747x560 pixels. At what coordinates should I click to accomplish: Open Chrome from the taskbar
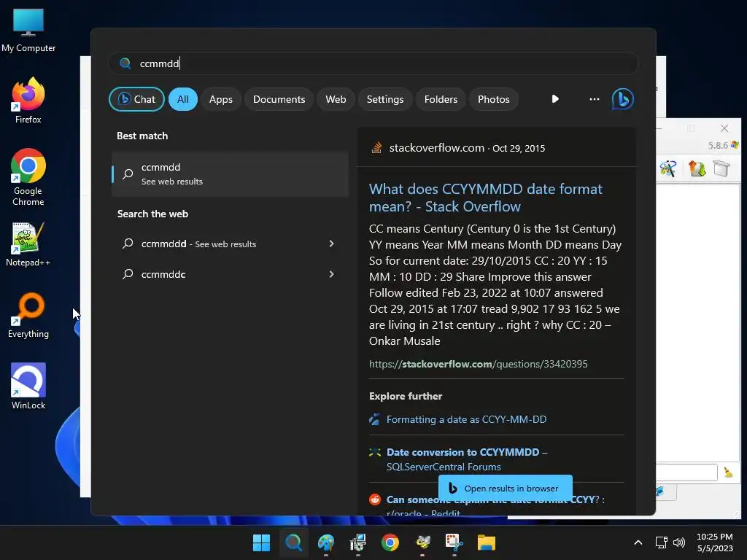(x=390, y=542)
